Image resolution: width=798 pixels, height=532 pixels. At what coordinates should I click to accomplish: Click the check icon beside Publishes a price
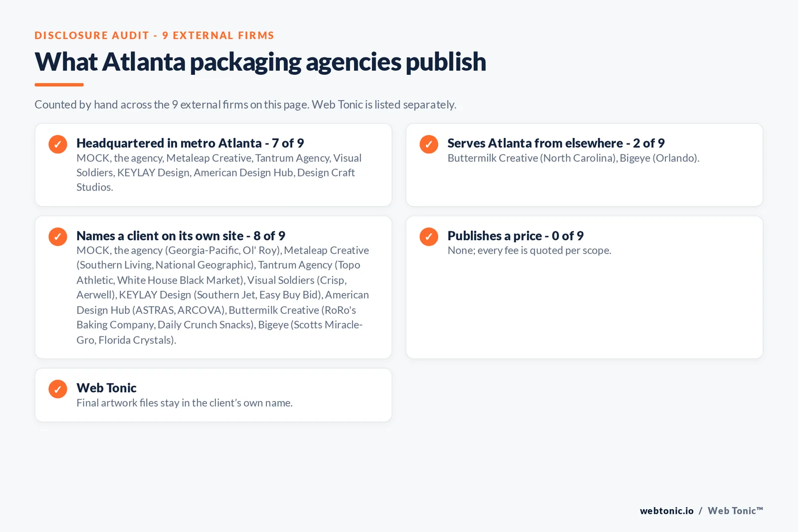point(429,236)
